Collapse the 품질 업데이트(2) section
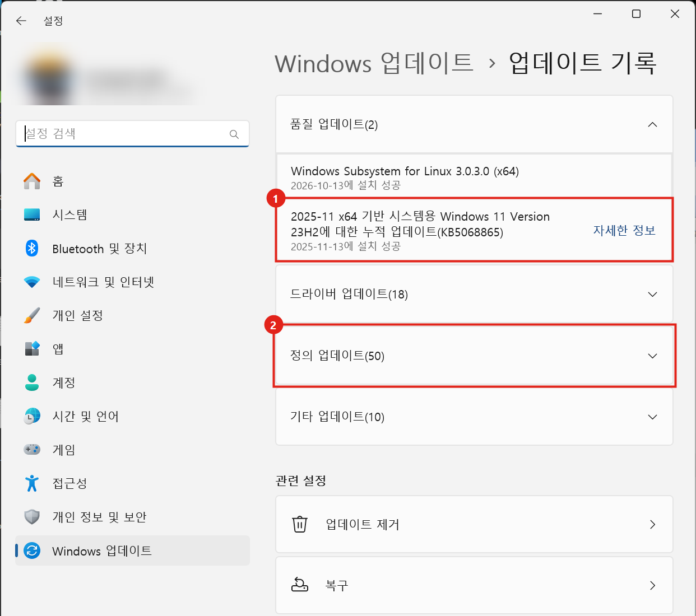Image resolution: width=696 pixels, height=616 pixels. (x=652, y=124)
